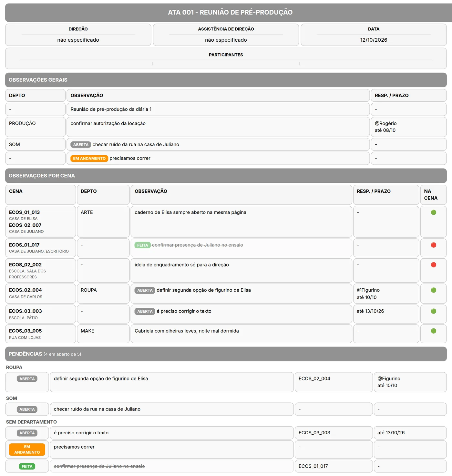Click 'ideia de enquadramento só para a direção'
Screen dimensions: 452x476
(182, 265)
